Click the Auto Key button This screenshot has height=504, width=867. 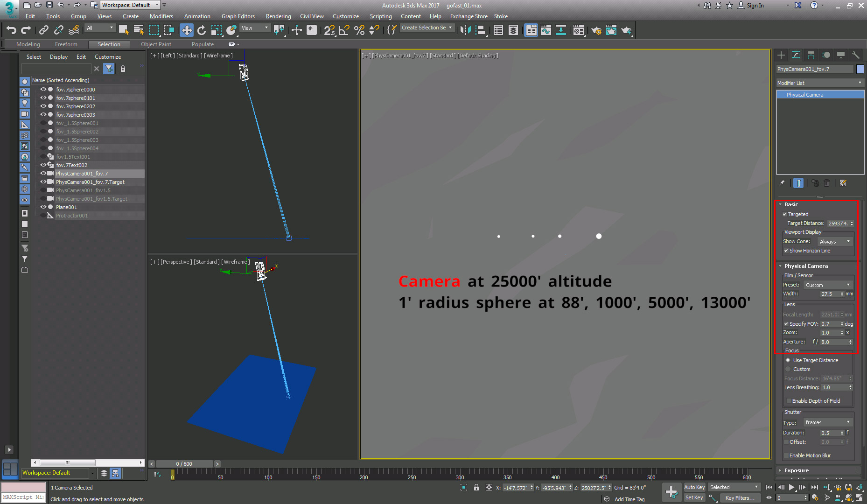[694, 487]
